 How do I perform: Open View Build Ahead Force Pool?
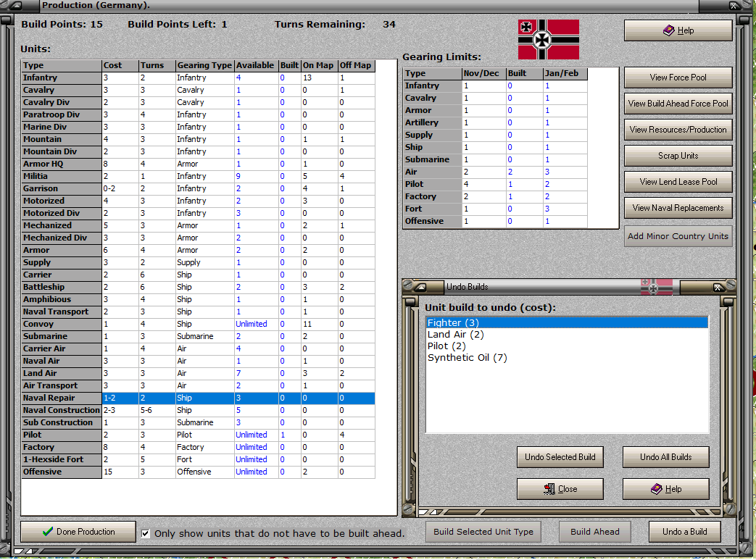tap(678, 103)
